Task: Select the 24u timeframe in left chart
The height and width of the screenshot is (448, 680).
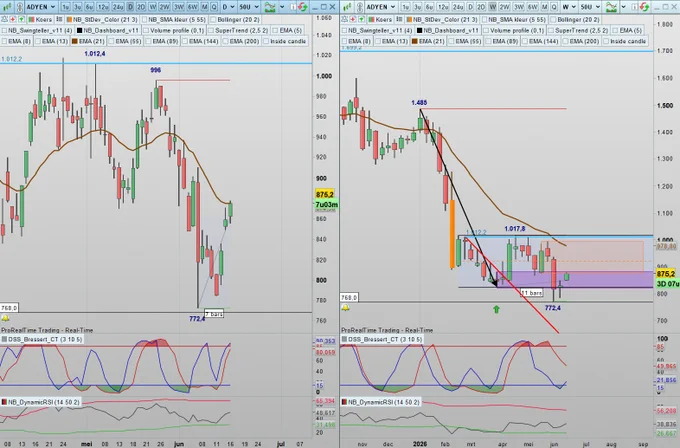Action: coord(118,7)
